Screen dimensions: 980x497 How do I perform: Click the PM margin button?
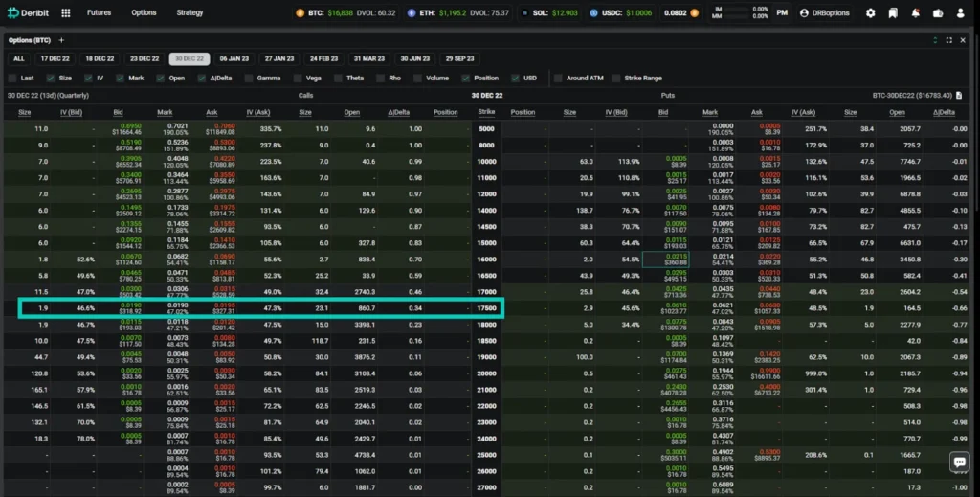pos(782,13)
